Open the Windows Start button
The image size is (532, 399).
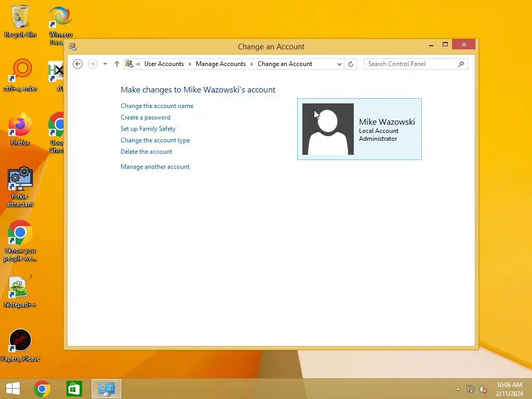[x=13, y=389]
